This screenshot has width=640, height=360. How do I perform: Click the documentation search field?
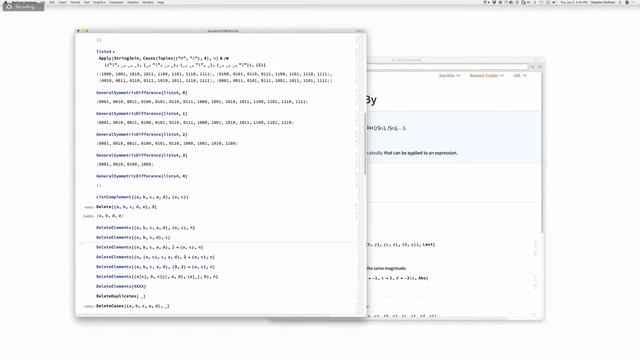(x=447, y=67)
